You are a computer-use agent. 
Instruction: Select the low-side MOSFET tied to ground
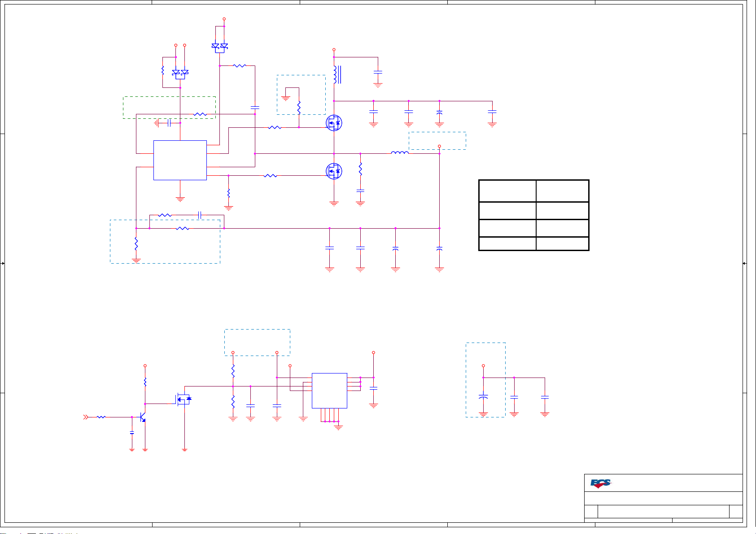coord(334,171)
